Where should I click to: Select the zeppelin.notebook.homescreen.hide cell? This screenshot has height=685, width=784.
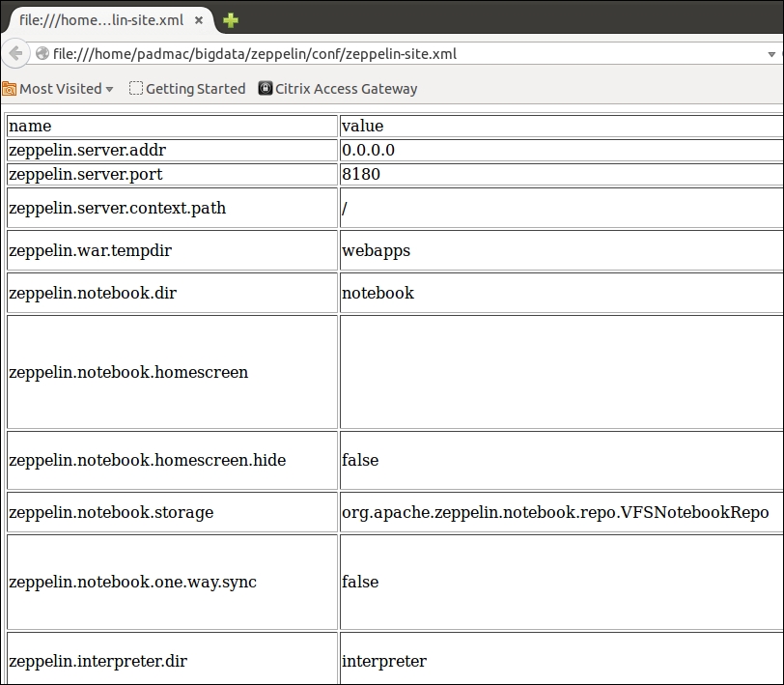click(173, 460)
